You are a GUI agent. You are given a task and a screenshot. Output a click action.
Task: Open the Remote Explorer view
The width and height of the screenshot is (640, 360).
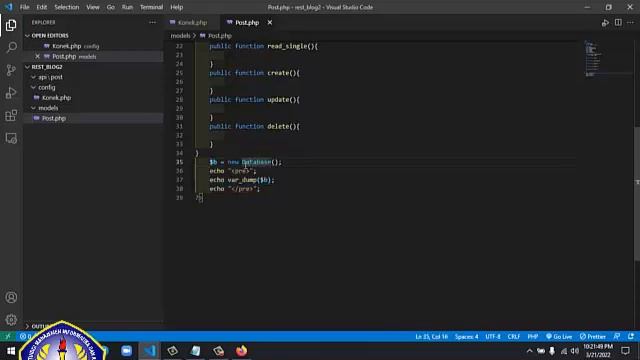click(11, 138)
